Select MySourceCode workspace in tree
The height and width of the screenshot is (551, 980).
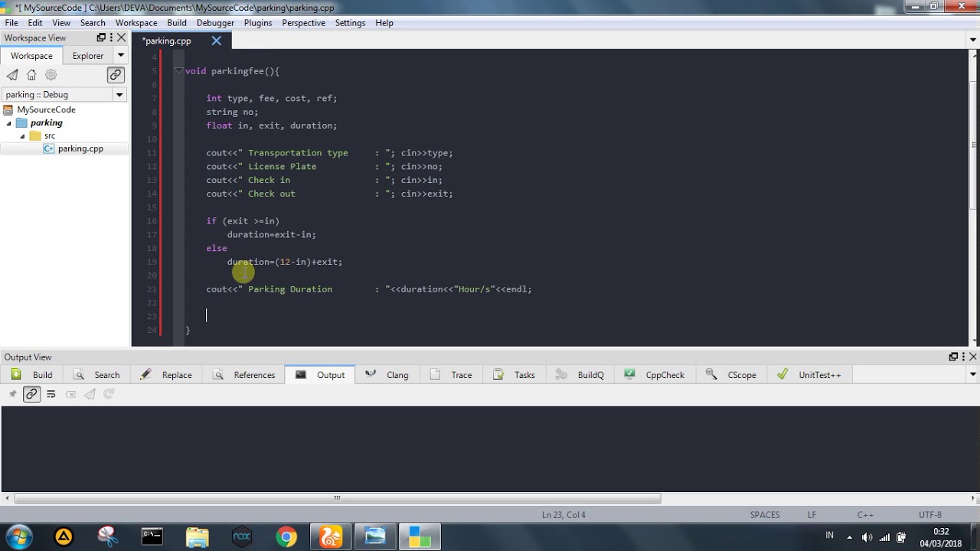click(x=46, y=109)
